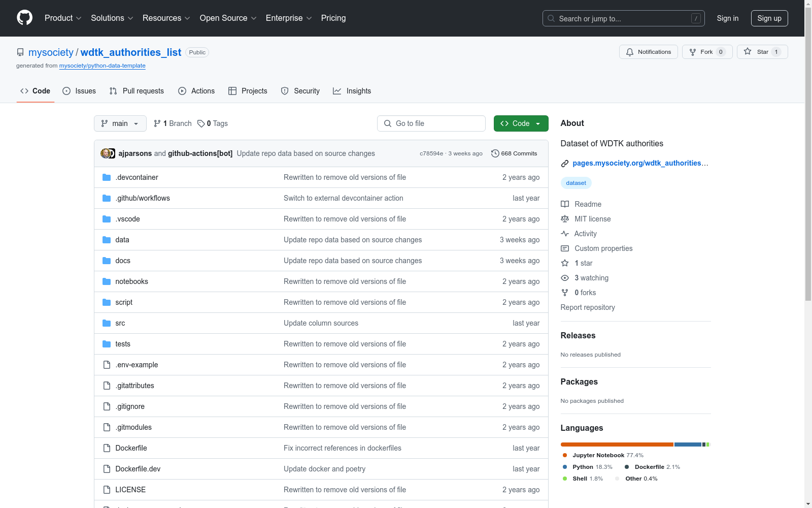Open the green Code dropdown button
This screenshot has width=812, height=508.
click(x=521, y=123)
